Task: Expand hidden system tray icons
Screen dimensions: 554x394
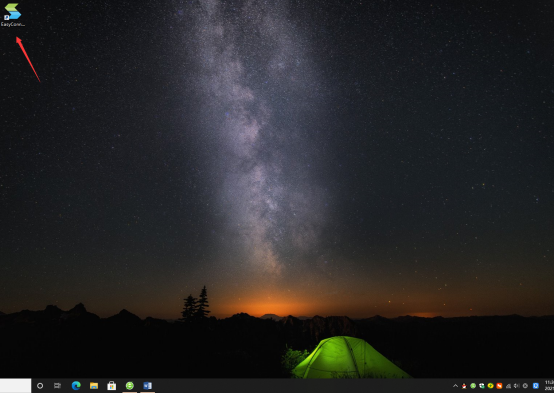Action: coord(455,386)
